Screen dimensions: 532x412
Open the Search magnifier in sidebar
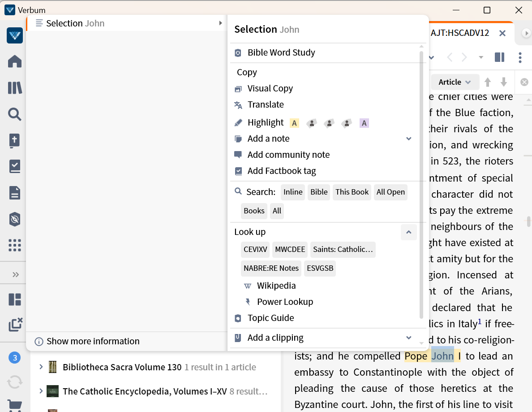coord(15,114)
